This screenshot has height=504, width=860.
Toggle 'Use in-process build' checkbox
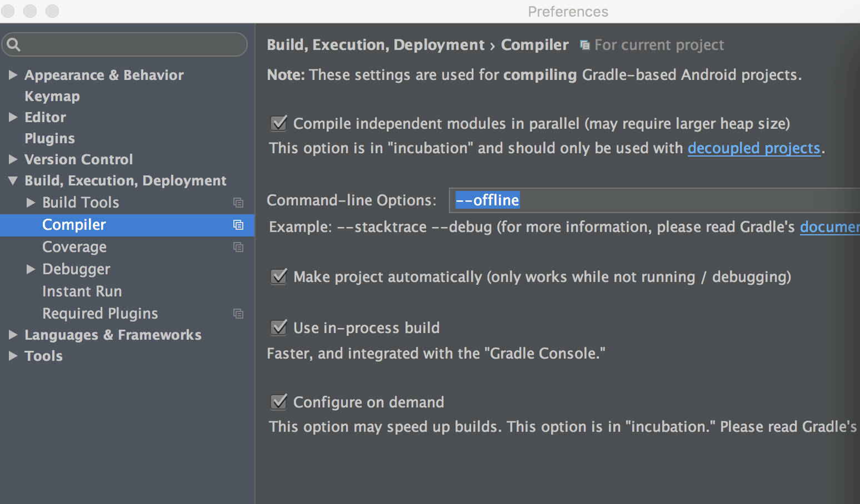pos(279,327)
